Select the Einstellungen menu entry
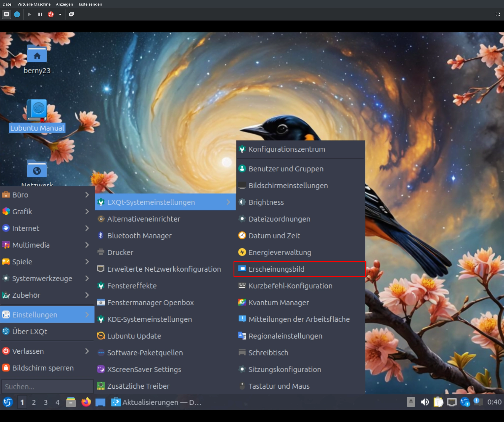Screen dimensions: 504x422 (47, 315)
